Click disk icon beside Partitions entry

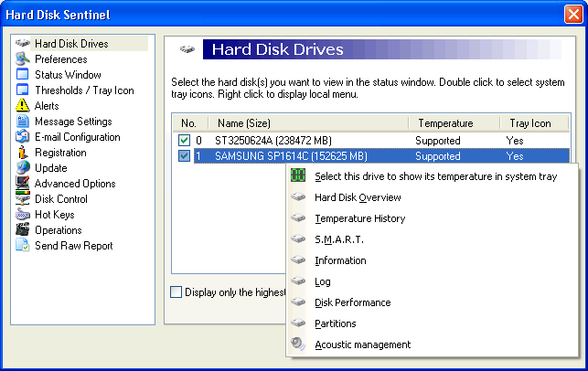(x=298, y=323)
